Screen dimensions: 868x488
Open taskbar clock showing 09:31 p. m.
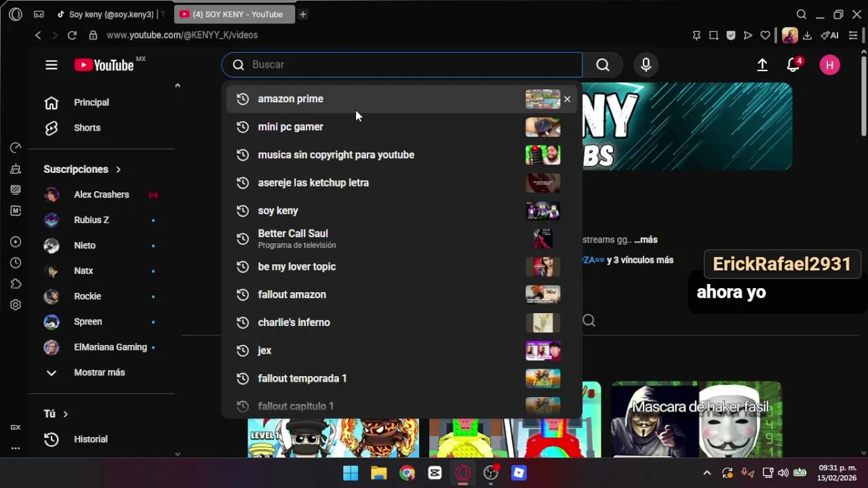tap(837, 473)
